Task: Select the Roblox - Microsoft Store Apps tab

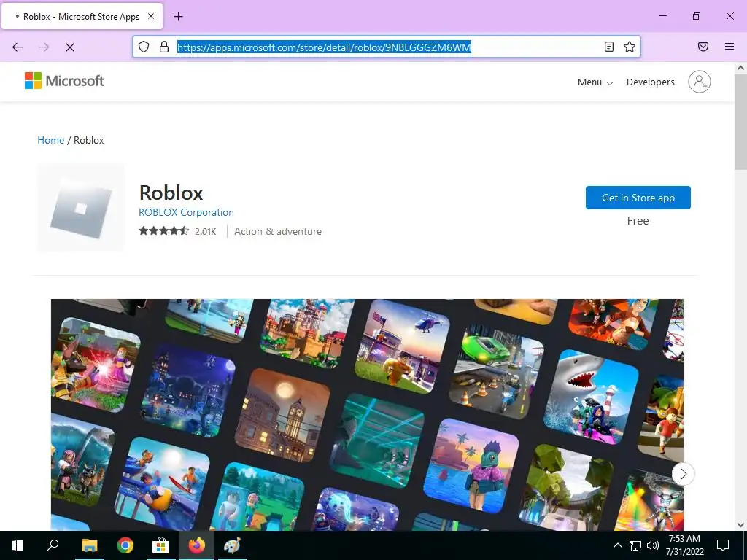Action: 82,17
